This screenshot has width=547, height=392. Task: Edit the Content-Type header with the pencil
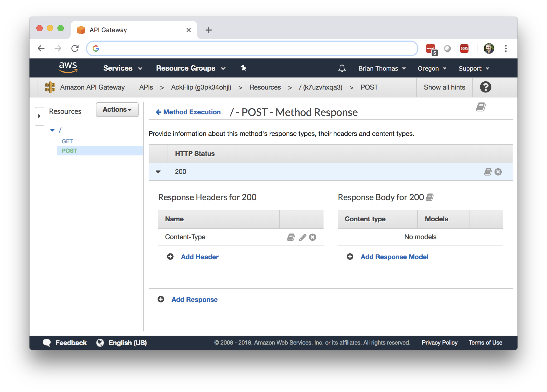coord(302,237)
